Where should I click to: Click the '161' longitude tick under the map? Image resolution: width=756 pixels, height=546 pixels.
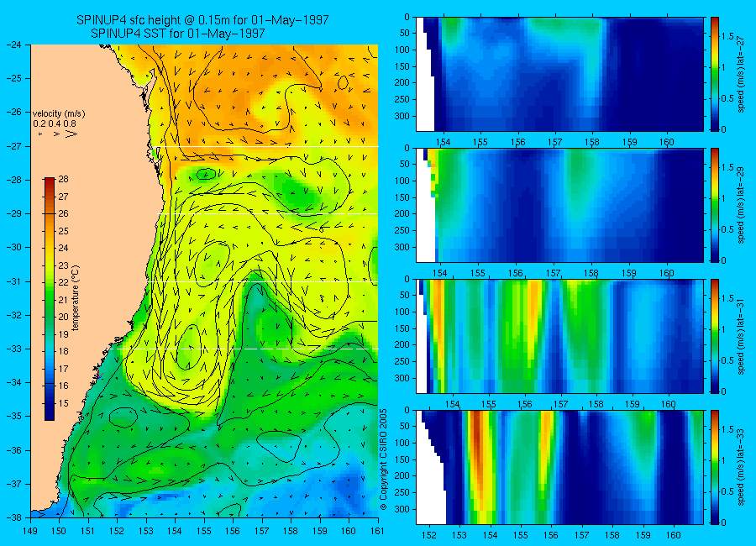click(x=377, y=531)
